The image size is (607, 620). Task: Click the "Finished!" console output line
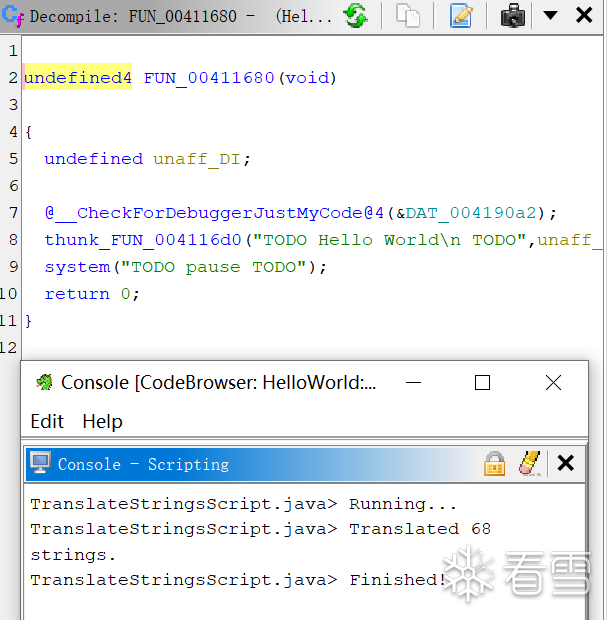point(239,580)
